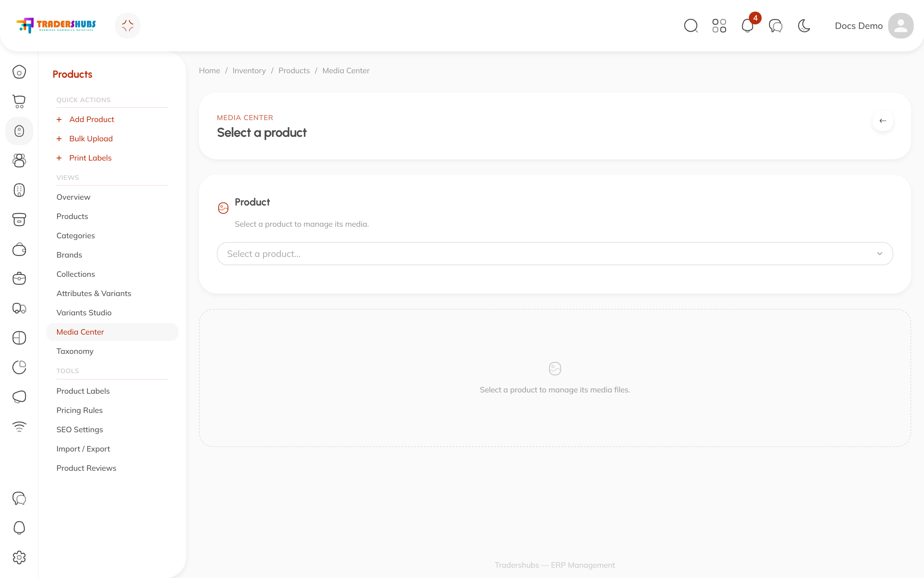Open the customers group sidebar icon
Screen dimensions: 924x578
19,161
